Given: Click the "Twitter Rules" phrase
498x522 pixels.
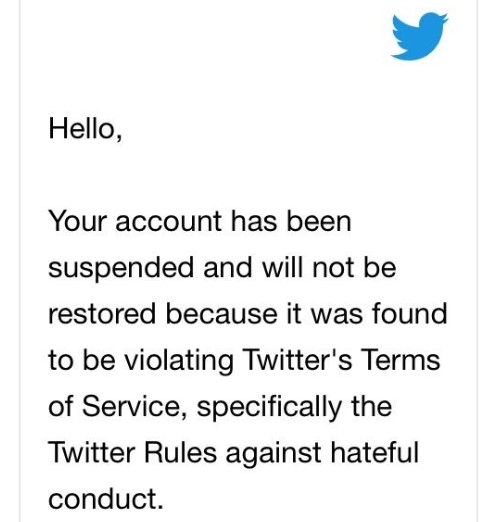Looking at the screenshot, I should click(132, 452).
